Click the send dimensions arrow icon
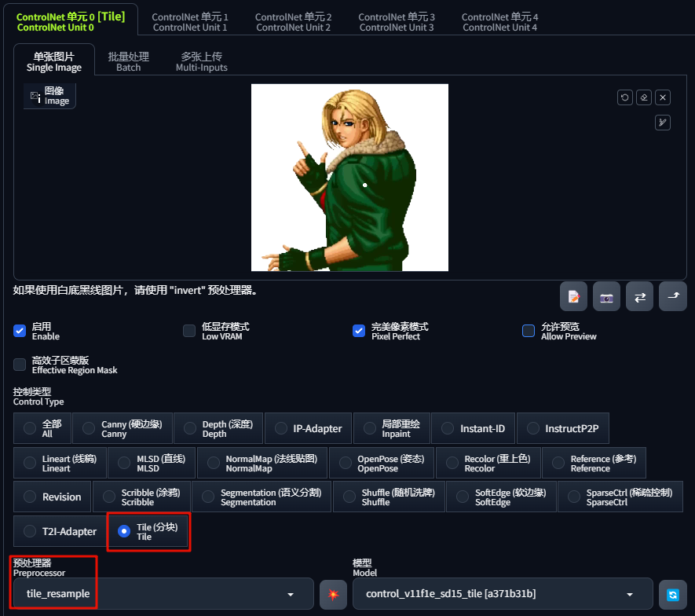 (673, 296)
